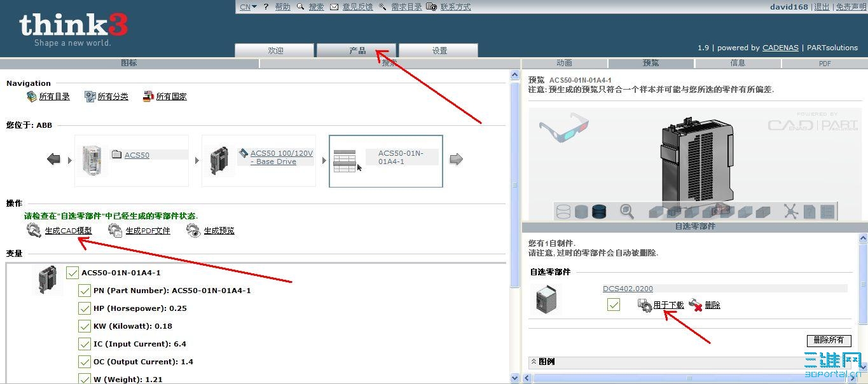Screen dimensions: 868x384
Task: Click the 退出 logout link
Action: pyautogui.click(x=822, y=7)
